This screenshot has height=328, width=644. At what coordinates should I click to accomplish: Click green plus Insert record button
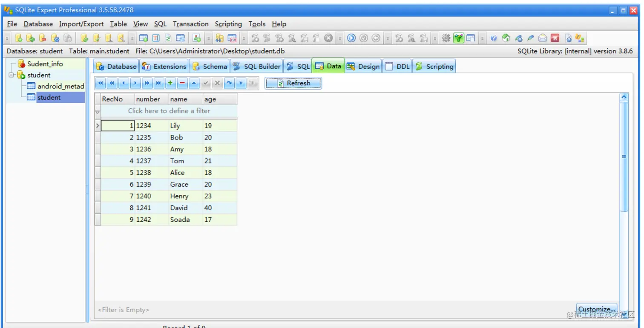170,83
